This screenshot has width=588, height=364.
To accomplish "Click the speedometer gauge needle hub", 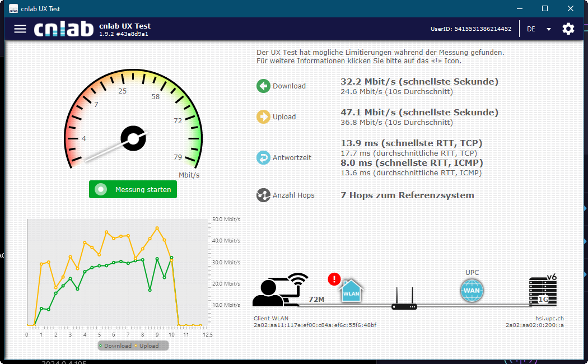I will point(133,139).
